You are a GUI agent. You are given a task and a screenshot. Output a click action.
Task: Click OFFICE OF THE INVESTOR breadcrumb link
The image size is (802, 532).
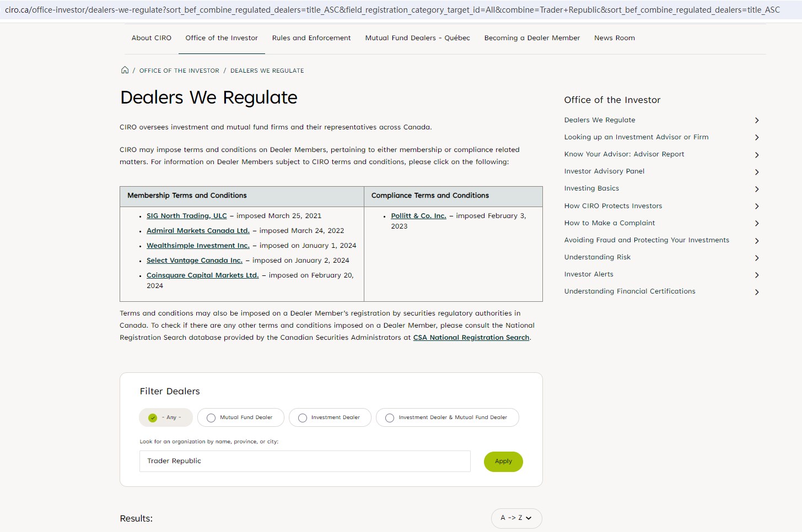pos(179,70)
